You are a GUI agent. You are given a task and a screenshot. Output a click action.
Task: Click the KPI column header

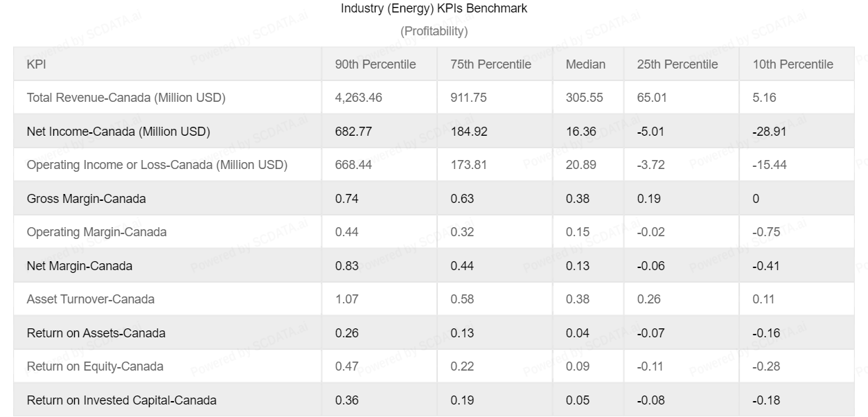pyautogui.click(x=36, y=64)
